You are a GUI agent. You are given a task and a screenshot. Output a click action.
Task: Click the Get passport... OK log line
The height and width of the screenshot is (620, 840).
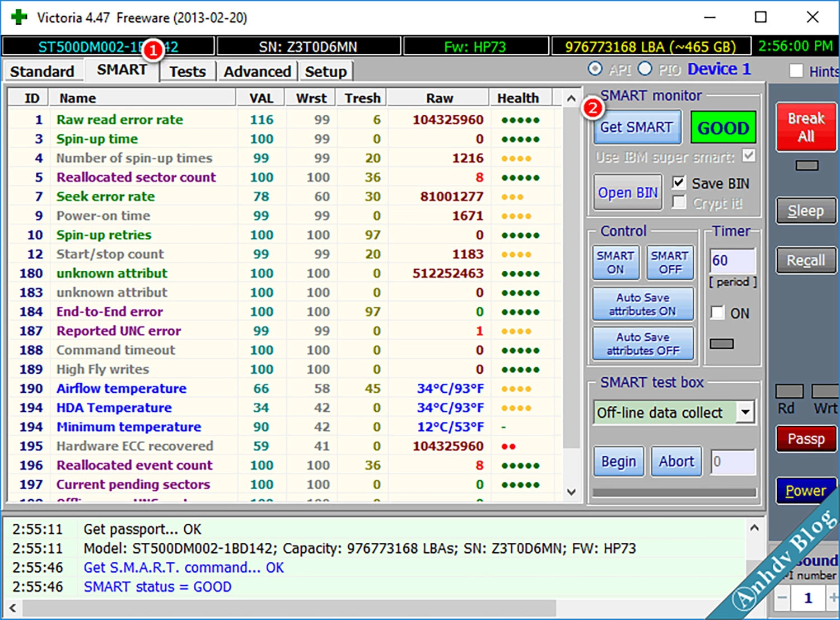(142, 529)
